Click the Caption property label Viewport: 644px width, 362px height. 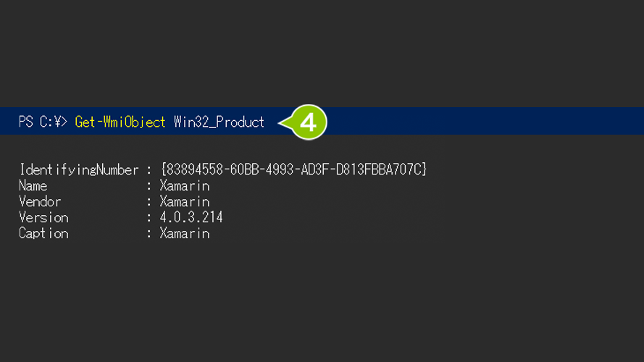[43, 234]
